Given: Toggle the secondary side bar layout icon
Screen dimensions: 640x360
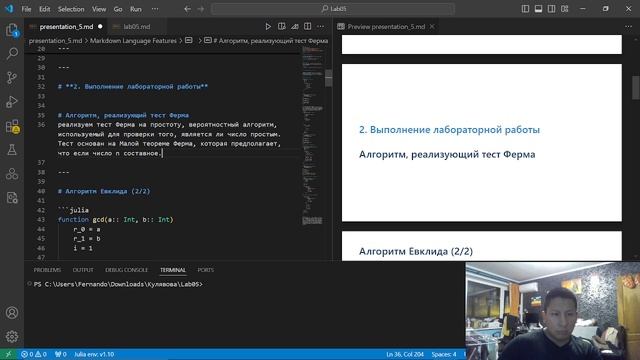Looking at the screenshot, I should [x=551, y=9].
